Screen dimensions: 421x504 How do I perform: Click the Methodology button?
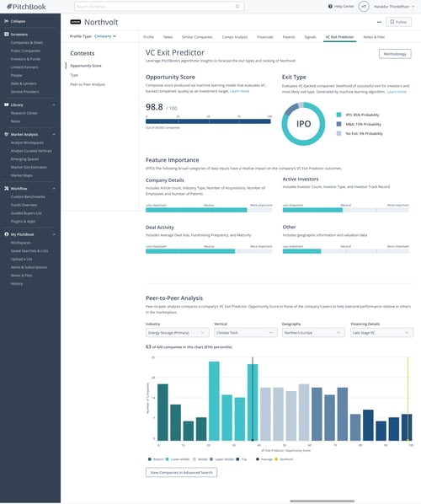(x=395, y=54)
